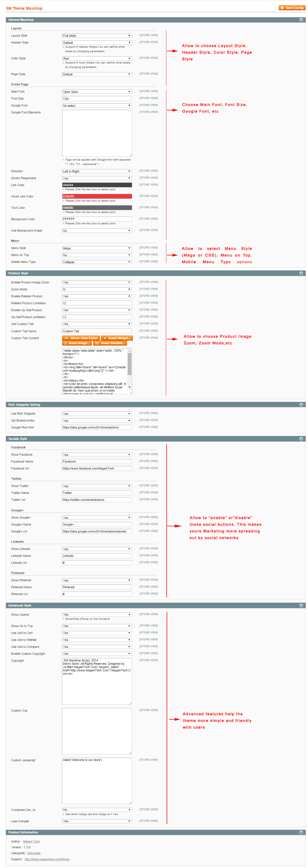Open the Main Font dropdown showing Open Sans
This screenshot has height=868, width=308.
[97, 92]
